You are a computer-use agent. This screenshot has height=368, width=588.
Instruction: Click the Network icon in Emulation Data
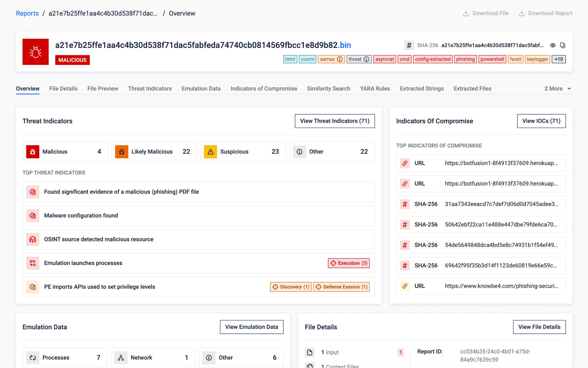pyautogui.click(x=121, y=358)
